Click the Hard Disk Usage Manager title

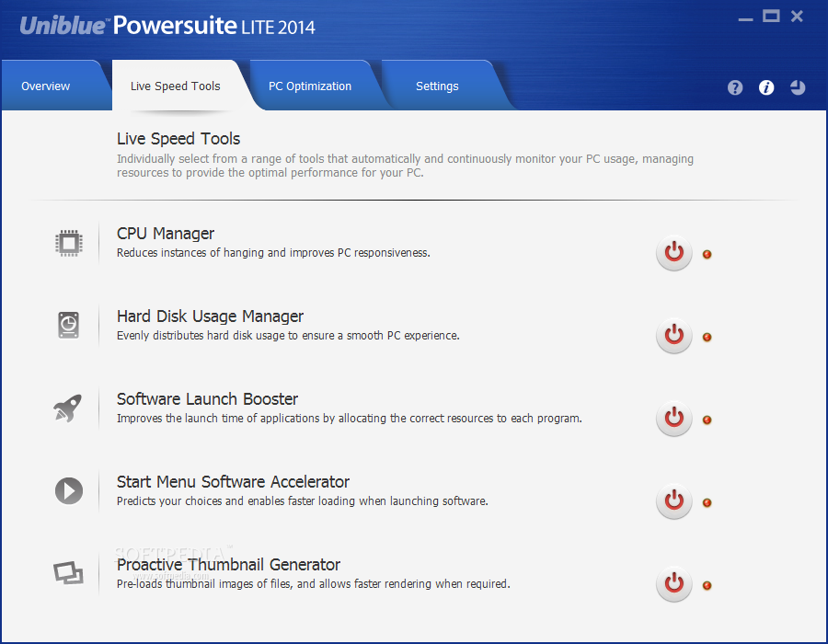point(210,316)
